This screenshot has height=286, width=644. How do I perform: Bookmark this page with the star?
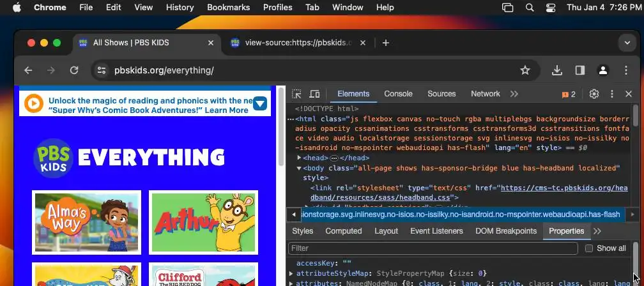525,70
